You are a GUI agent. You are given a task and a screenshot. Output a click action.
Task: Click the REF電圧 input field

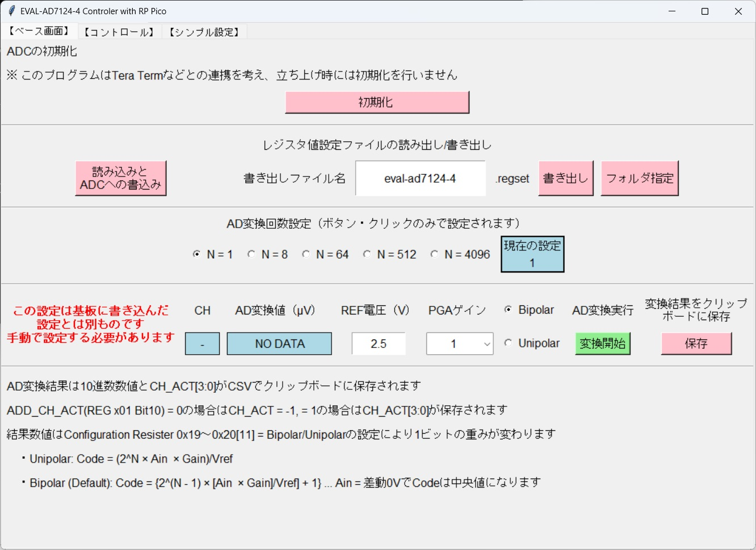coord(379,344)
